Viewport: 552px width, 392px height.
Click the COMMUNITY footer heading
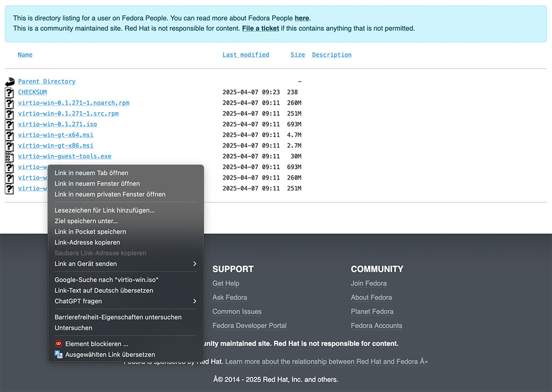point(377,269)
